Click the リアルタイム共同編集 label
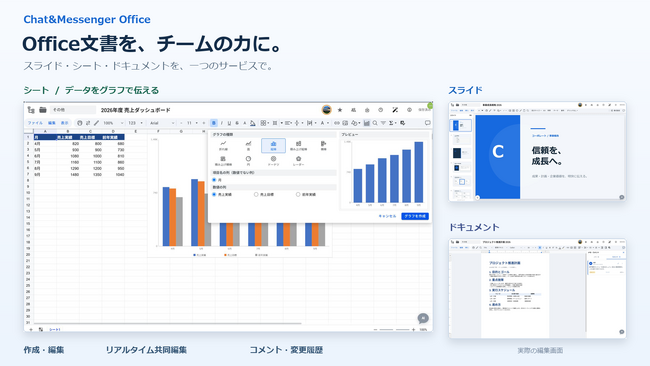The image size is (650, 366). pos(146,350)
